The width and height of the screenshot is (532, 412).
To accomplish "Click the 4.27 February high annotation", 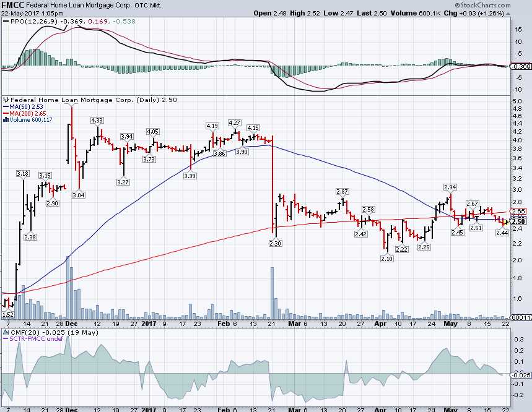I will pos(234,123).
